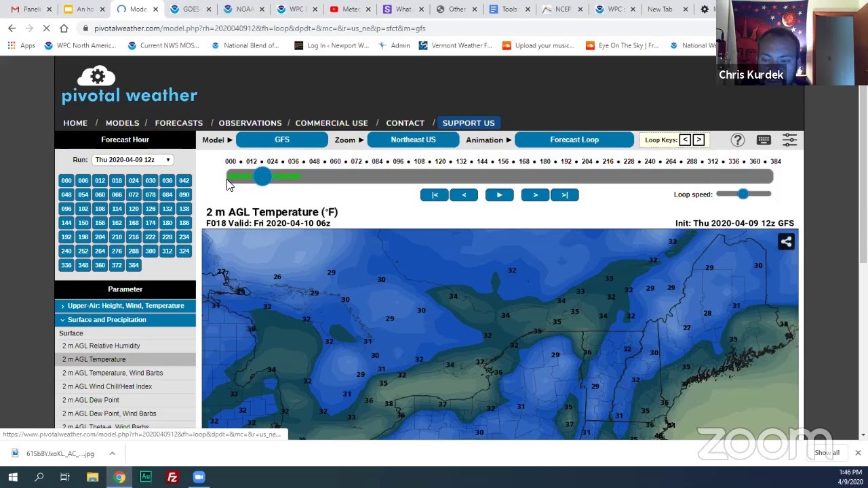The image size is (868, 488).
Task: Open the Northeast US zoom selector
Action: point(413,140)
